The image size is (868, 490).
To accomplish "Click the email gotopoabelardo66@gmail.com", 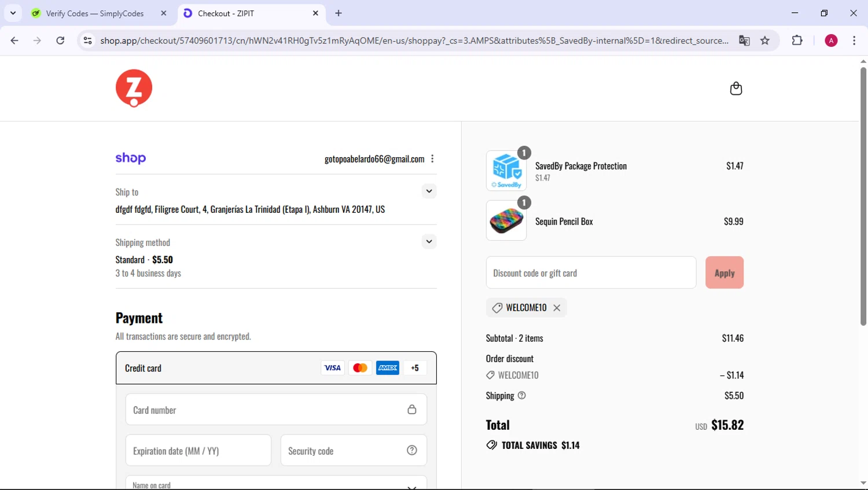I will [374, 159].
